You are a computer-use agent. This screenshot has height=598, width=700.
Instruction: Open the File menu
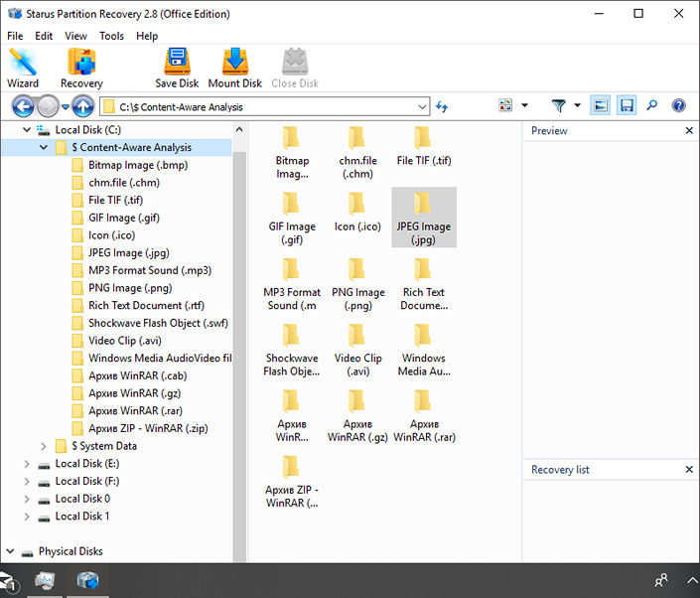tap(15, 36)
